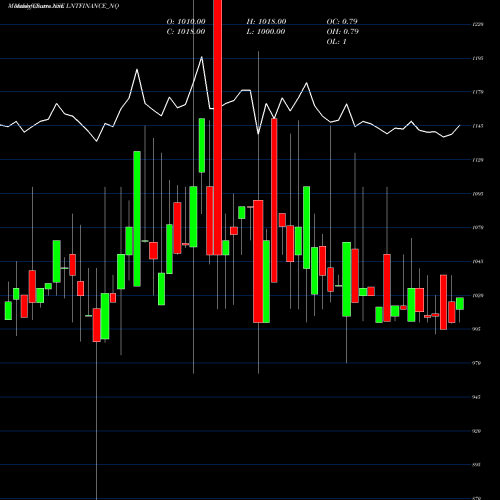Screen dimensions: 500x500
Task: Select the low value L: 1000.00
Action: 266,31
